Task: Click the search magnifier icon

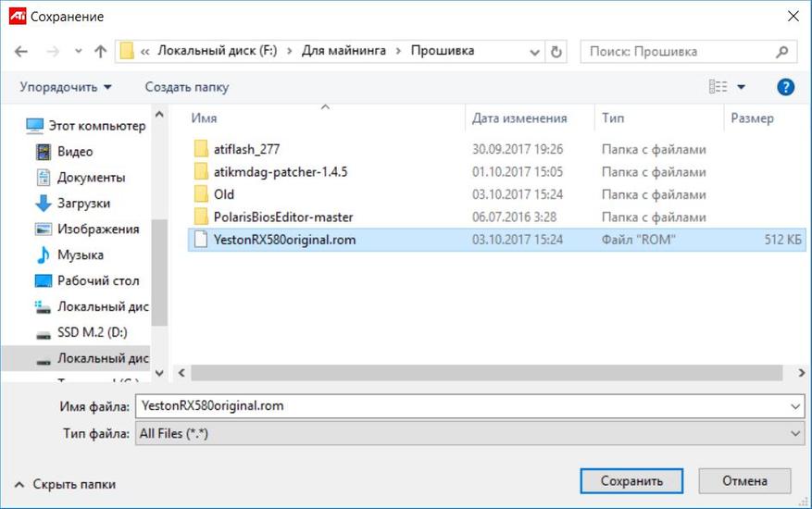Action: [782, 52]
